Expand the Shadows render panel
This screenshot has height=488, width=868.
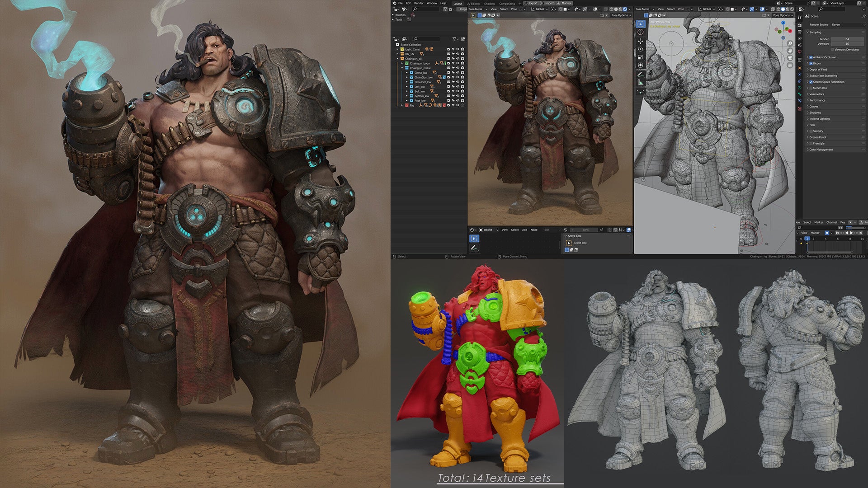815,113
